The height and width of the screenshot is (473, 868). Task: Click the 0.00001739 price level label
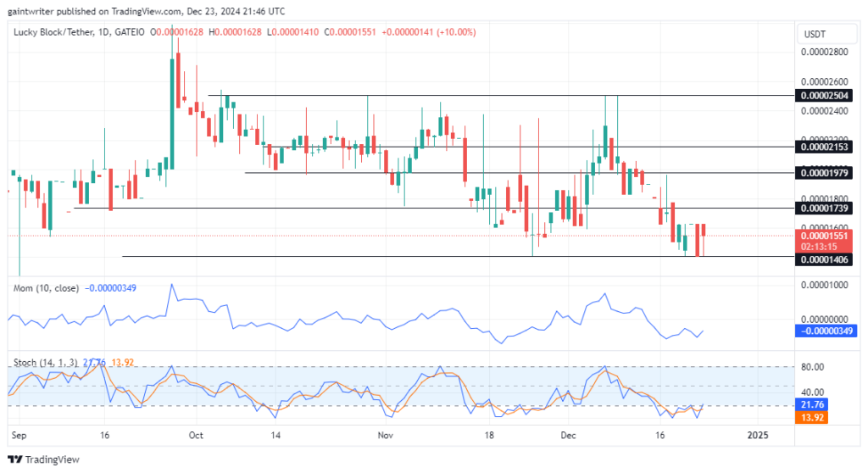824,209
